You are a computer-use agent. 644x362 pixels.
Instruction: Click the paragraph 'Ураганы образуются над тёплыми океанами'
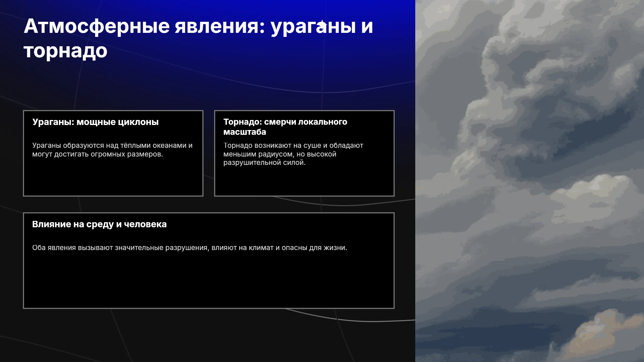point(112,150)
